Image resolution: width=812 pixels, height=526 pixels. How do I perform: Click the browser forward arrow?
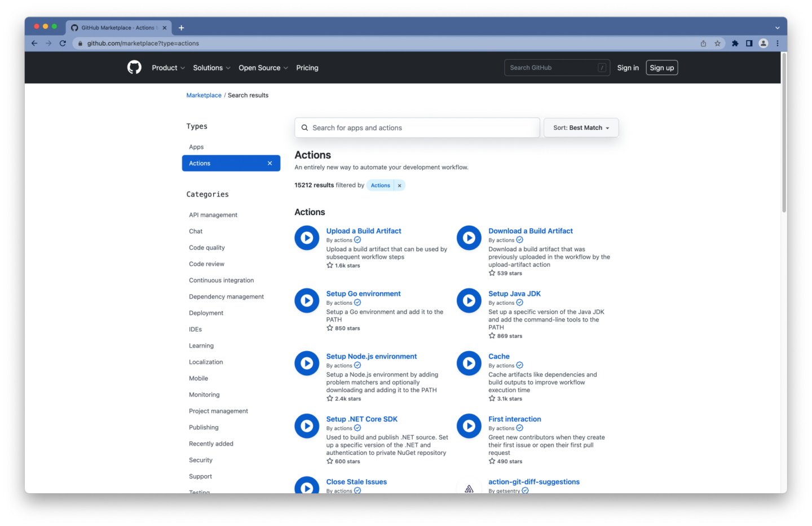tap(48, 43)
